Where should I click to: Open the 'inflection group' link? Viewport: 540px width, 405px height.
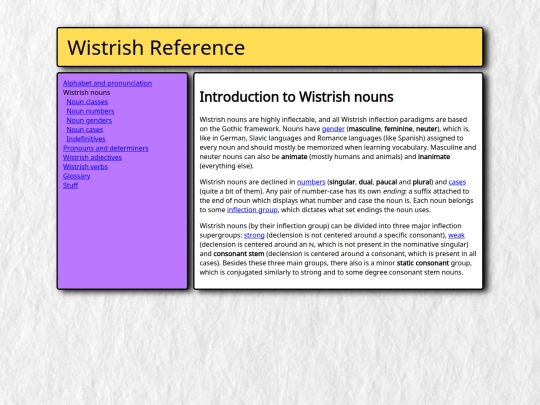tap(252, 210)
